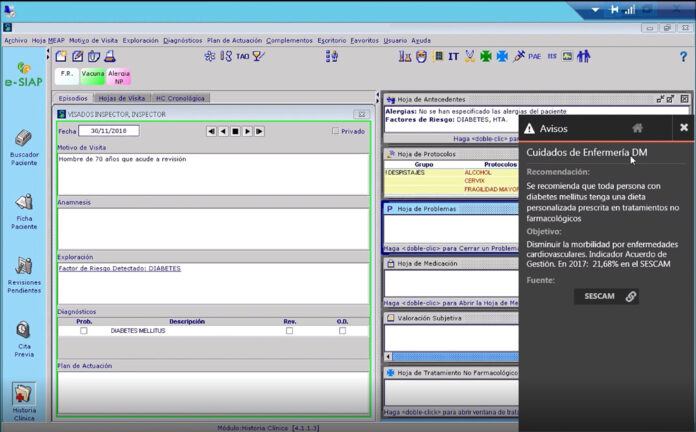
Task: Check the Rev. box for DIABETES MELLITUS
Action: point(289,330)
